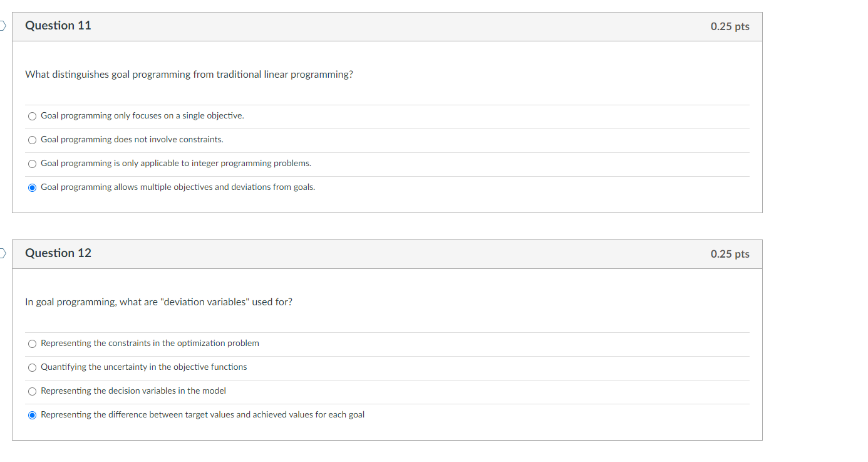This screenshot has height=462, width=868.
Task: Select 'Goal programming does not involve constraints'
Action: 32,140
